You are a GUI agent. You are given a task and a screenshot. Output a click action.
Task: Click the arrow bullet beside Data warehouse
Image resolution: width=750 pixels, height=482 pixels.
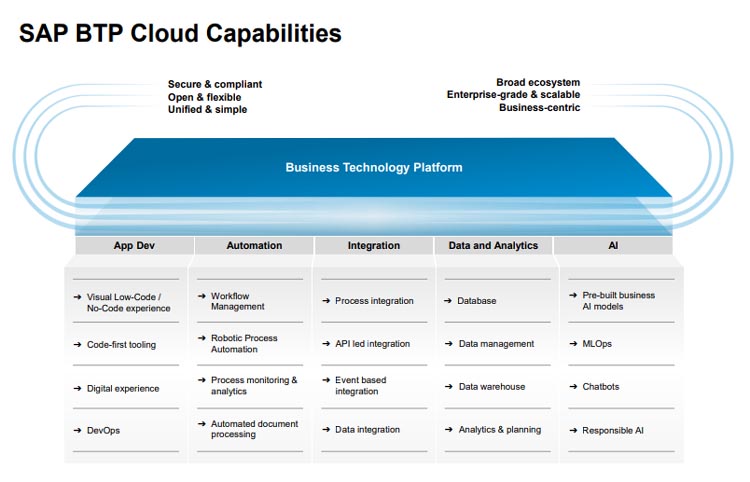[x=449, y=386]
